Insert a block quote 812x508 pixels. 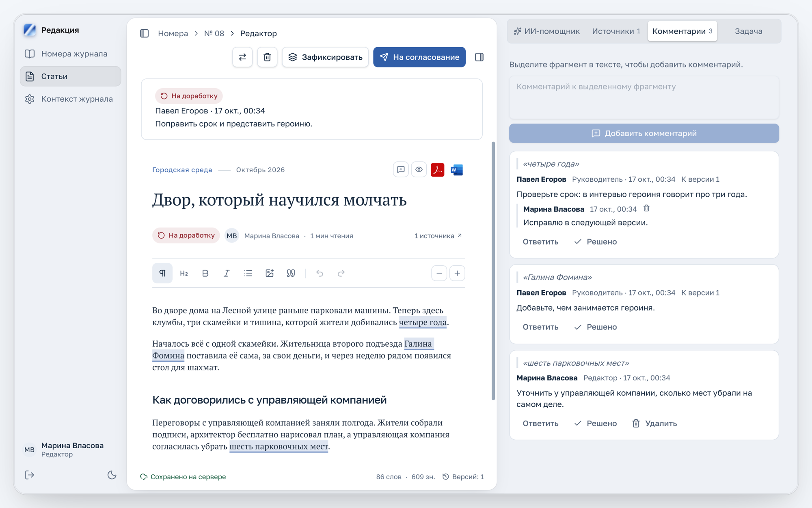291,273
